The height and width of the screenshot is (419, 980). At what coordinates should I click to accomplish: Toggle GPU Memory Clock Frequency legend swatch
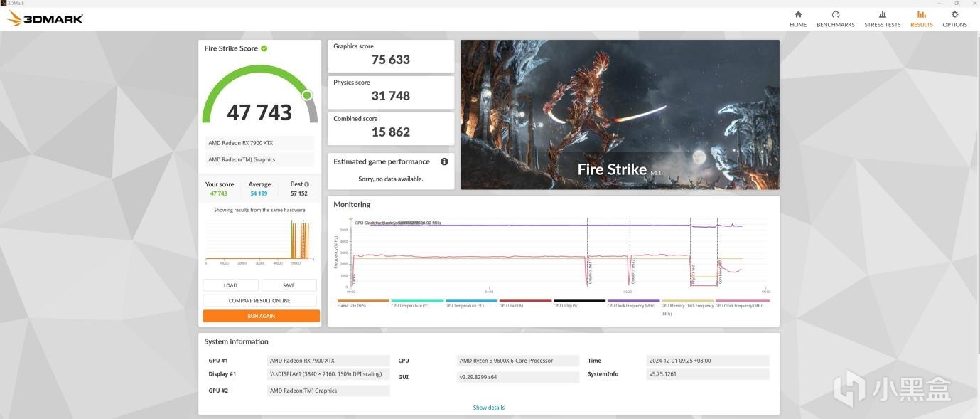pos(687,301)
